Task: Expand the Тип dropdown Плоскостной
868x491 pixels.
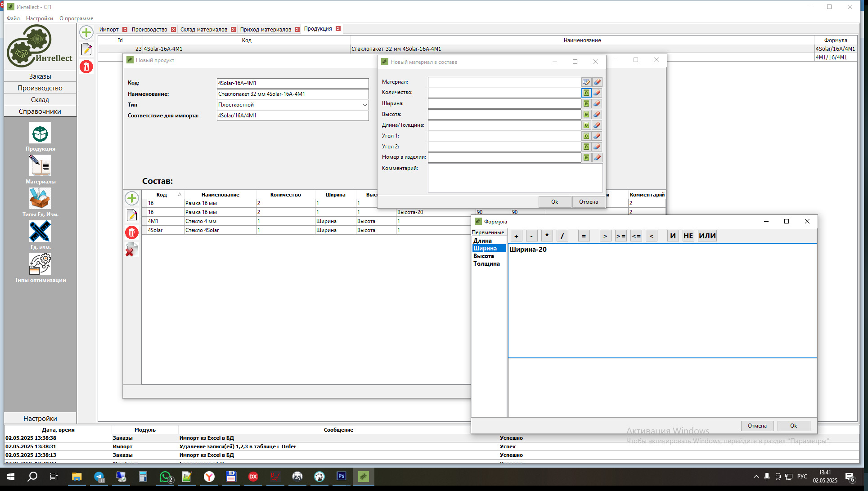Action: tap(364, 105)
